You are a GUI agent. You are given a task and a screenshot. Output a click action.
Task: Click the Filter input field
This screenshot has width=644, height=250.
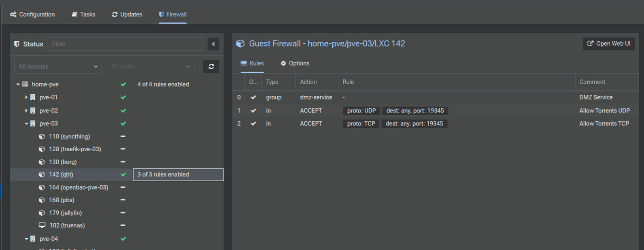pos(125,44)
